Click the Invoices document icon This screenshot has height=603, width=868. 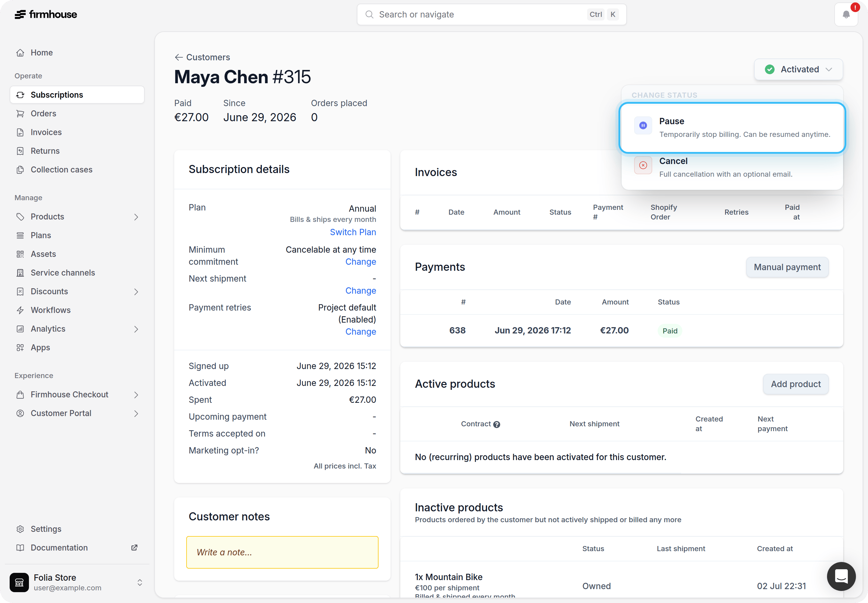click(20, 132)
